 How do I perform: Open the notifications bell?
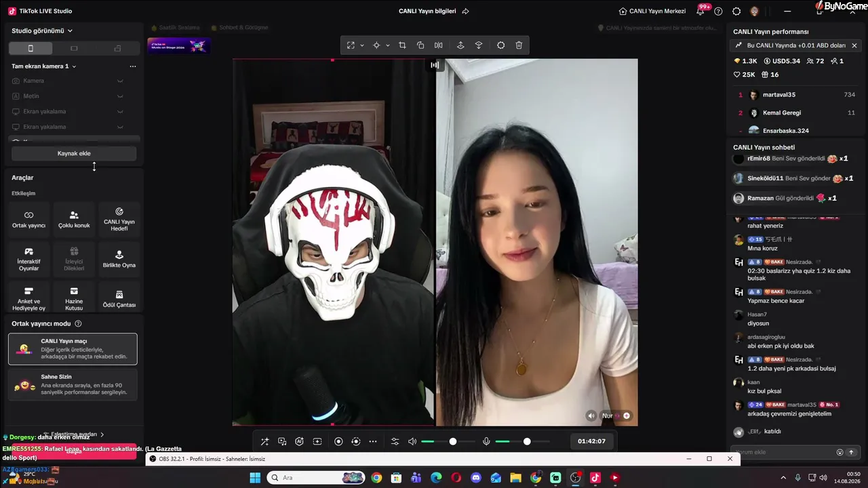pyautogui.click(x=701, y=11)
